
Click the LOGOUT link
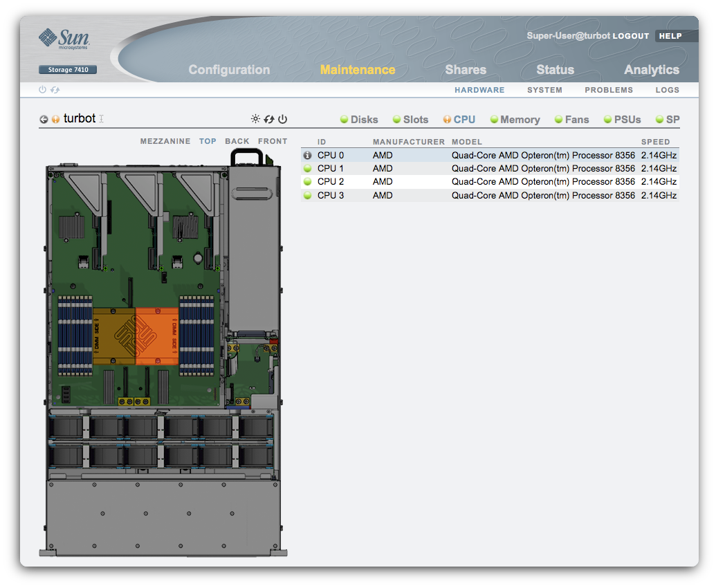click(x=631, y=36)
